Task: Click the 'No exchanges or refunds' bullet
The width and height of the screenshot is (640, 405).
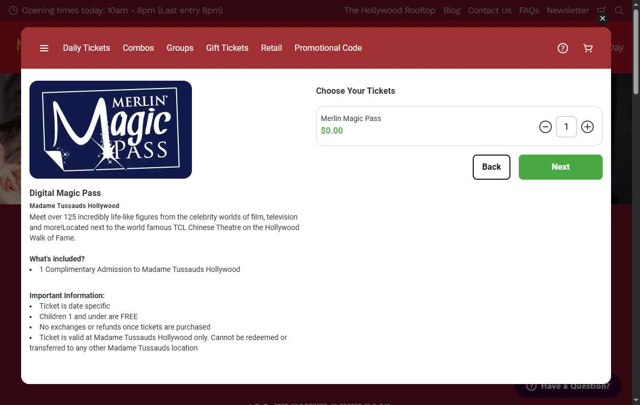Action: coord(125,327)
